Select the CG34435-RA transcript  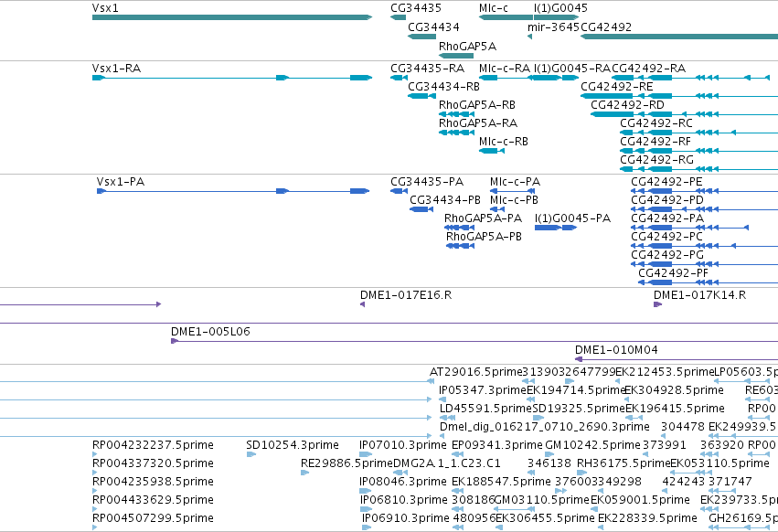click(x=399, y=78)
